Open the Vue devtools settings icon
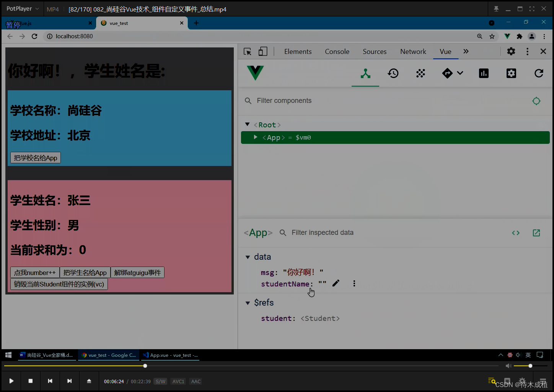The image size is (554, 392). [x=511, y=73]
